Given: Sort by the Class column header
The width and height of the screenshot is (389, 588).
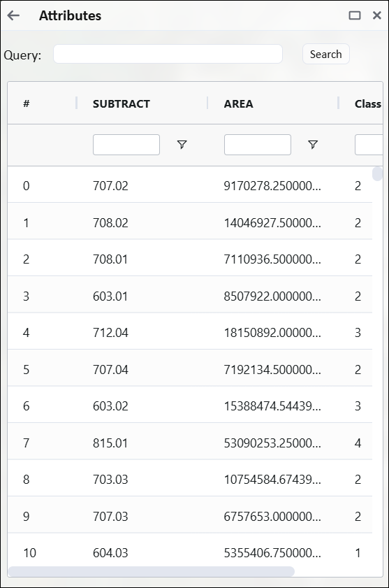Looking at the screenshot, I should click(368, 104).
